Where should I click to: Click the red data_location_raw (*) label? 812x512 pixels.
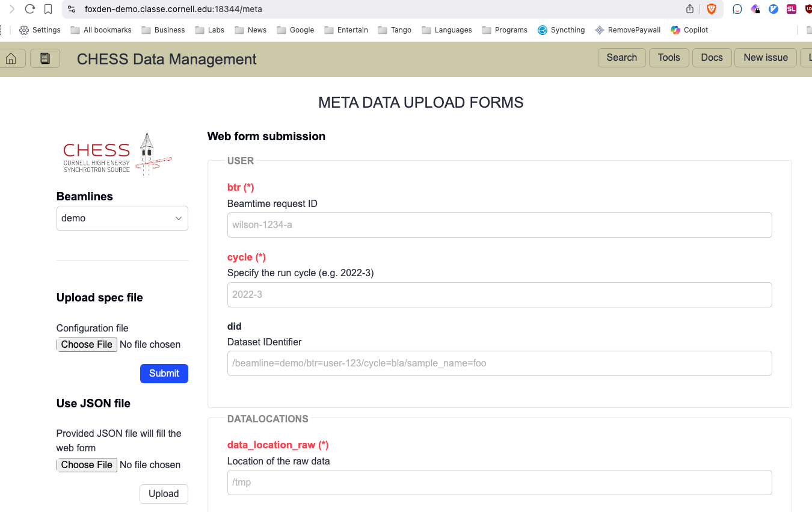point(278,445)
